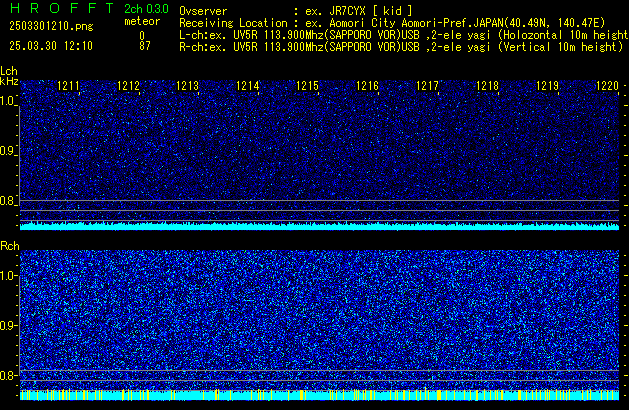The height and width of the screenshot is (410, 629).
Task: Select the 1212 time marker
Action: click(x=128, y=86)
